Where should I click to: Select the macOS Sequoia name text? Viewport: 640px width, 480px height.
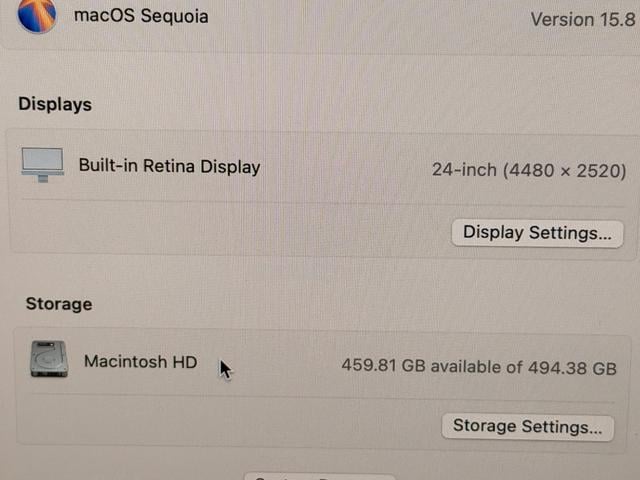(x=141, y=16)
